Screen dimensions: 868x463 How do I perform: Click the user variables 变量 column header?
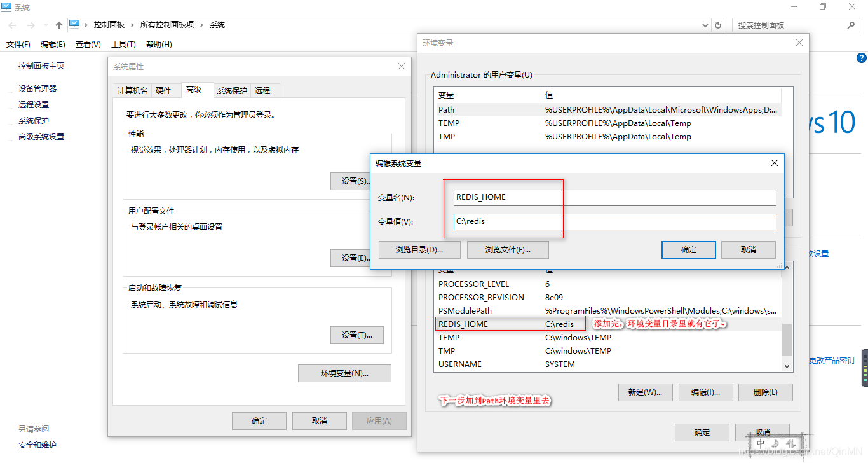[488, 95]
